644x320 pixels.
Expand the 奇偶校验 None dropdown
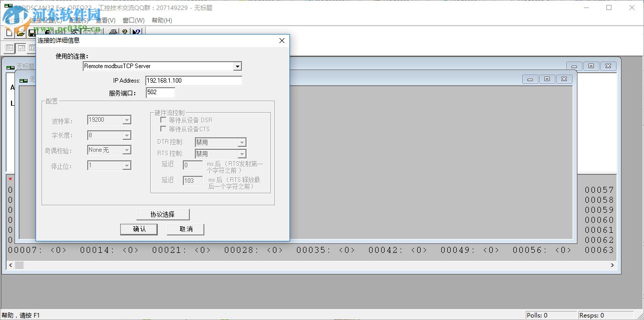tap(127, 150)
